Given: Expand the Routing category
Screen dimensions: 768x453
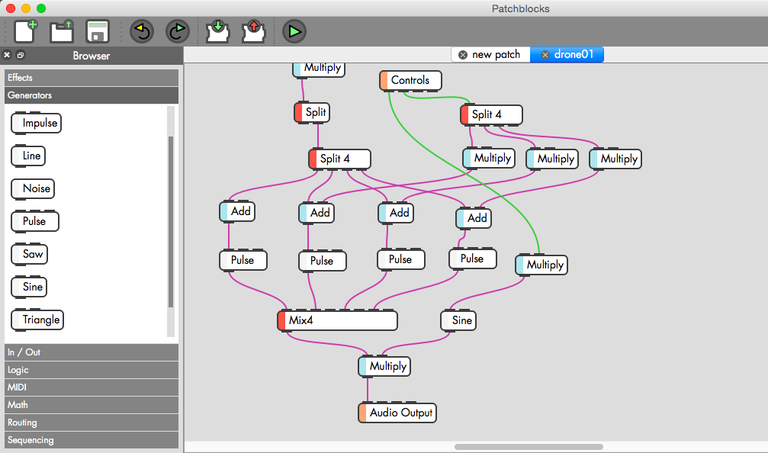Looking at the screenshot, I should pos(92,423).
